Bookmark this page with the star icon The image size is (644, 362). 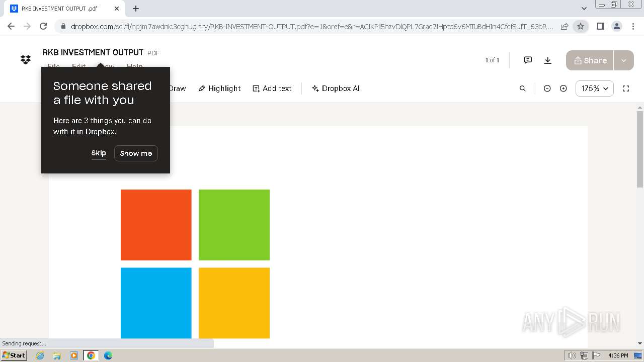[x=581, y=26]
